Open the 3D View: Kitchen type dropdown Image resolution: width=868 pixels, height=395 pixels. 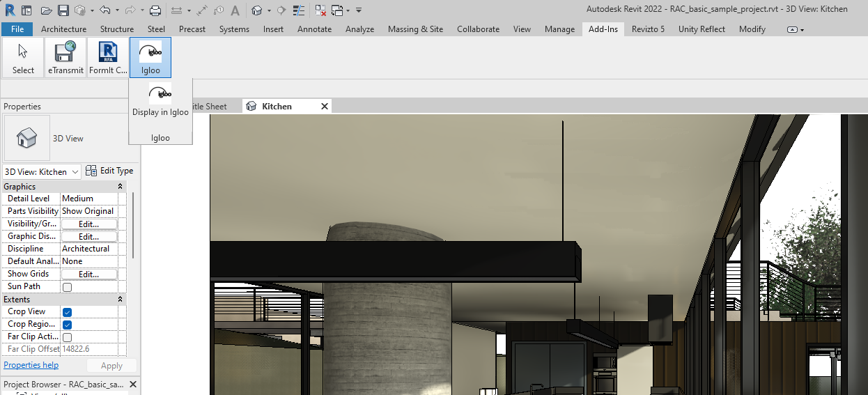click(x=42, y=171)
